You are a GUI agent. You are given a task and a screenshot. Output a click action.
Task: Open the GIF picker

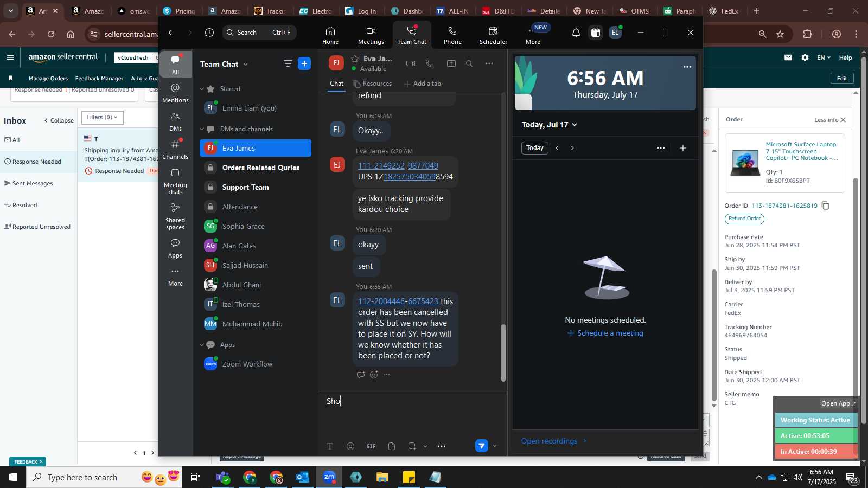(x=371, y=446)
